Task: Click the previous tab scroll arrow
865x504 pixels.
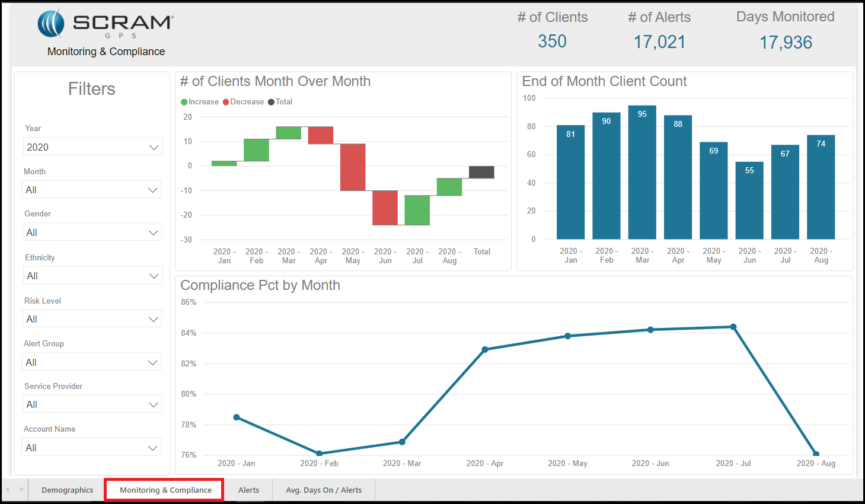Action: pos(8,490)
